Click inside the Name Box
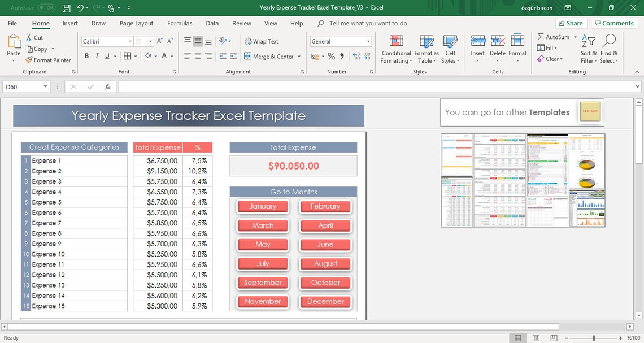Screen dimensions: 644x343 (23, 87)
